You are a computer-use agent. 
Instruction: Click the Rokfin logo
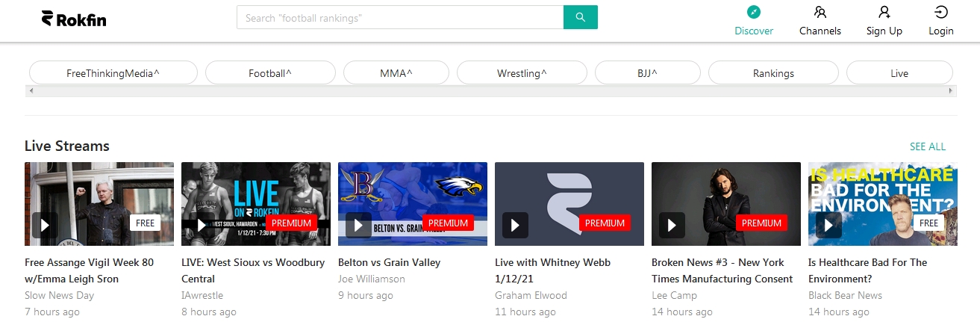pyautogui.click(x=74, y=19)
